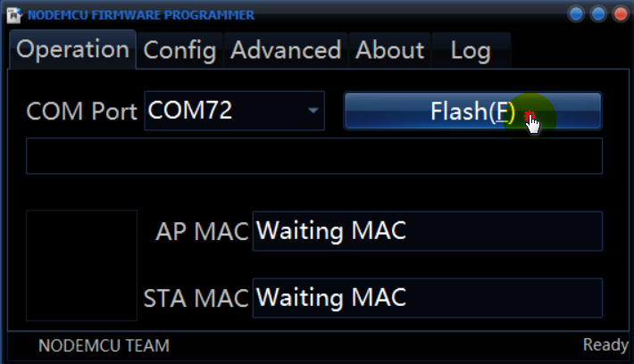This screenshot has height=364, width=634.
Task: Click the NODEMCU FIRMWARE PROGRAMMER title text
Action: (141, 14)
